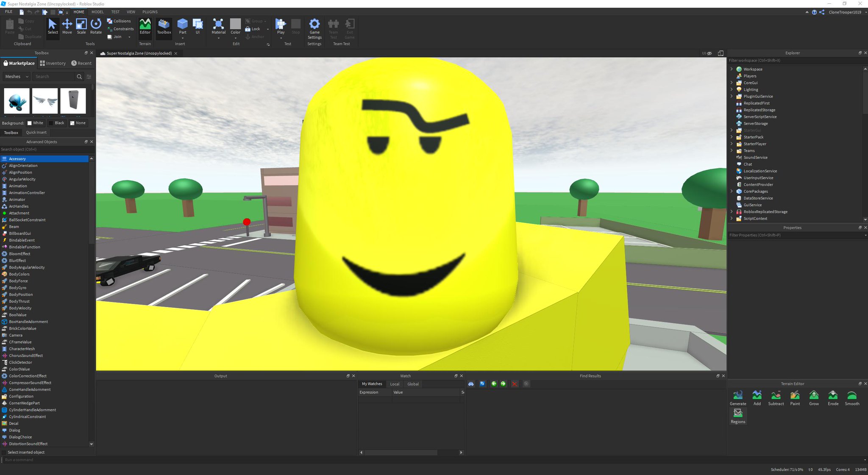Expand the StarterPlayer node
This screenshot has height=475, width=868.
(x=732, y=144)
